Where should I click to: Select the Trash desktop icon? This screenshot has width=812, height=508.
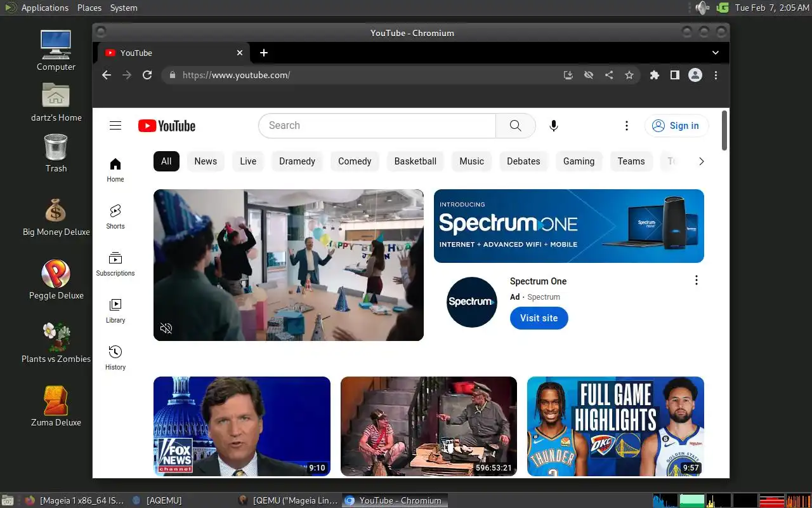[56, 153]
